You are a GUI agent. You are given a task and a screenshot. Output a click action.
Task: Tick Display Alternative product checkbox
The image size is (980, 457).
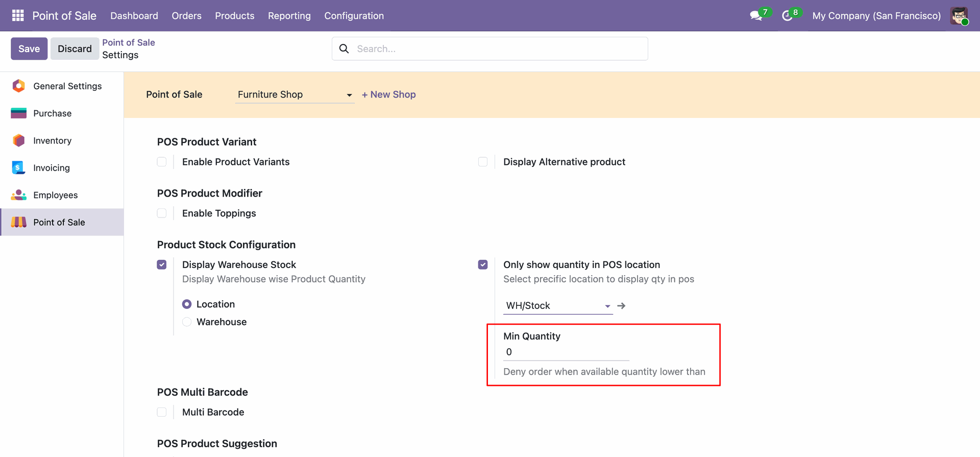483,162
